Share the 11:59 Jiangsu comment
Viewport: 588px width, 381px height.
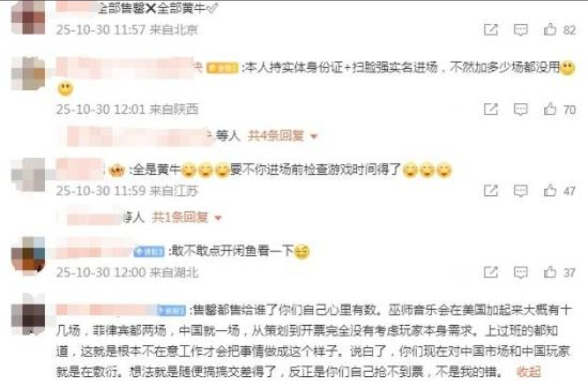(491, 191)
